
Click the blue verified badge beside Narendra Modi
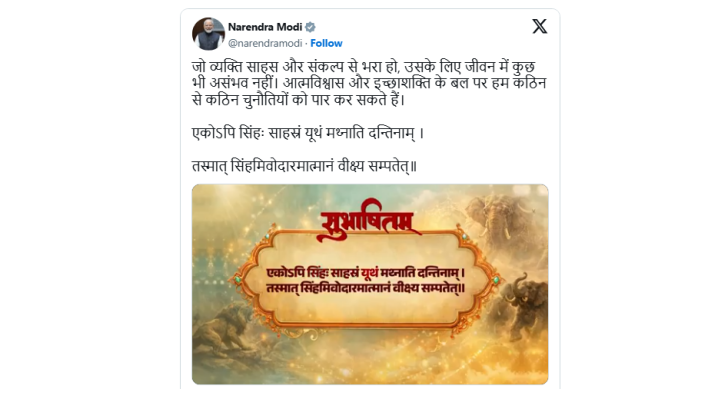(x=310, y=27)
